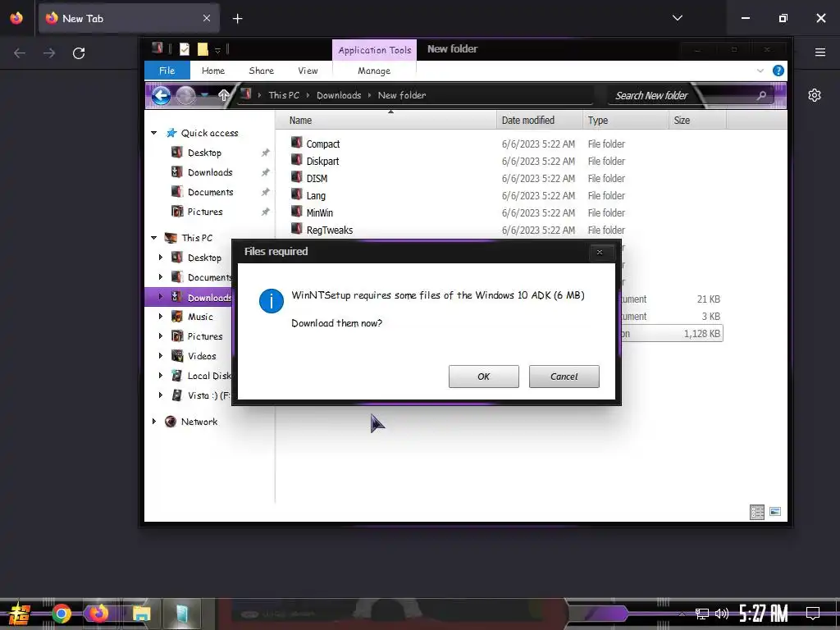The height and width of the screenshot is (630, 840).
Task: Click Downloads in the address breadcrumb
Action: tap(339, 95)
